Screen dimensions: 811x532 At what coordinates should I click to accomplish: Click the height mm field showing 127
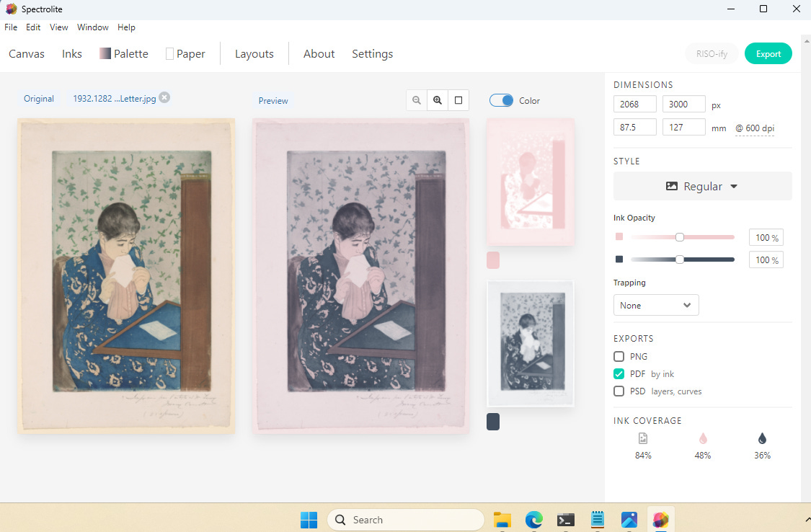(x=684, y=127)
